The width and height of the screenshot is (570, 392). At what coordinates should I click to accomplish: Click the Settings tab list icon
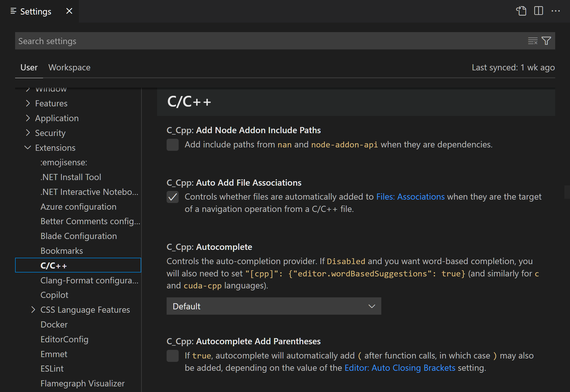[13, 11]
